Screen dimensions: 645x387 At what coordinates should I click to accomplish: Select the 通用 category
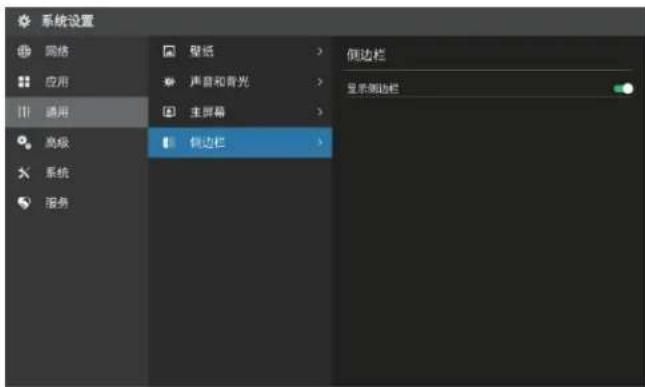pos(77,112)
